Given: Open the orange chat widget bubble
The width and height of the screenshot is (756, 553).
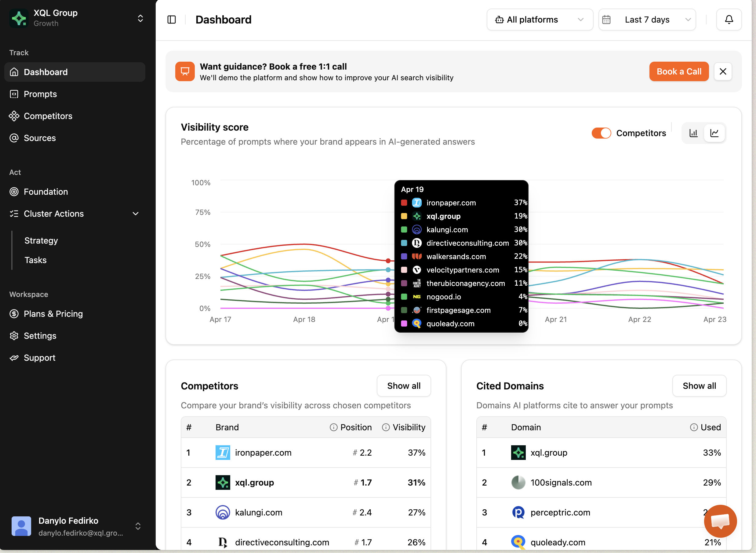Looking at the screenshot, I should coord(720,521).
